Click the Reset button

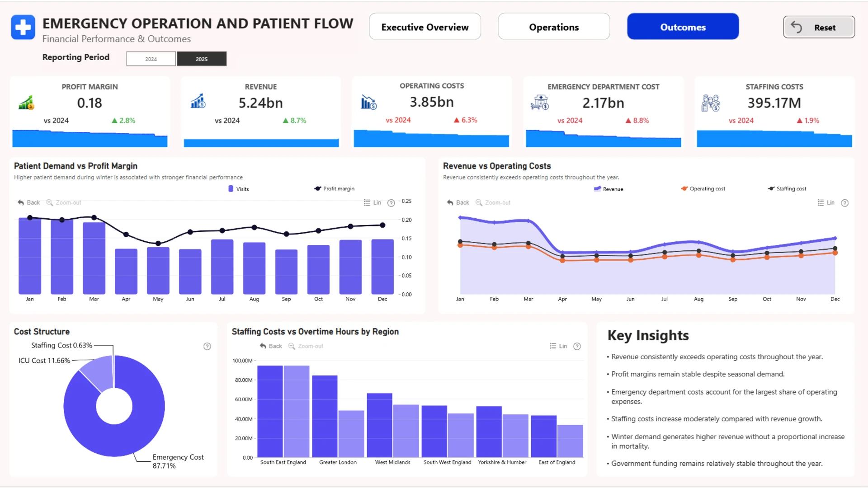(819, 27)
